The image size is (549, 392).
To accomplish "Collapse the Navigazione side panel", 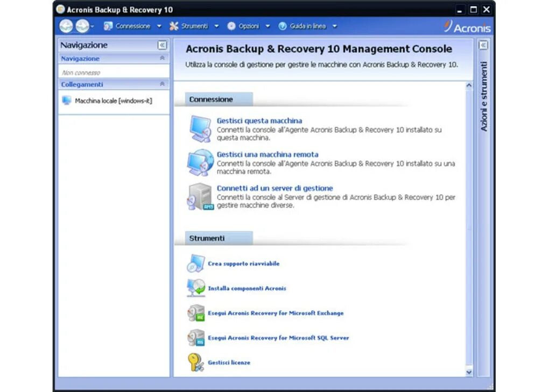I will click(162, 45).
